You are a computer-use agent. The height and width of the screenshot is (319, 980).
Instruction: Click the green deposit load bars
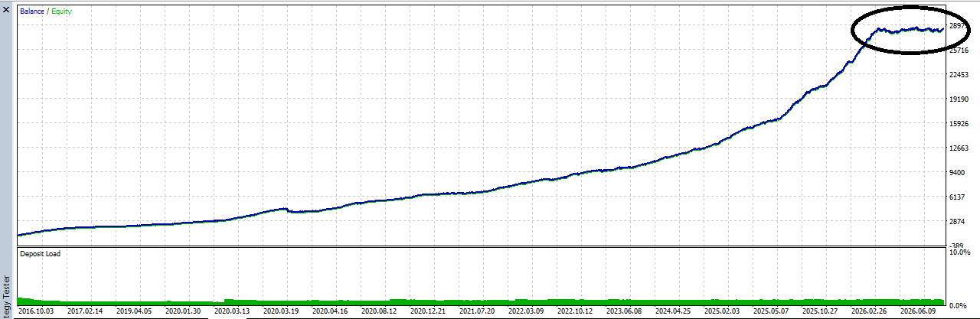(481, 301)
